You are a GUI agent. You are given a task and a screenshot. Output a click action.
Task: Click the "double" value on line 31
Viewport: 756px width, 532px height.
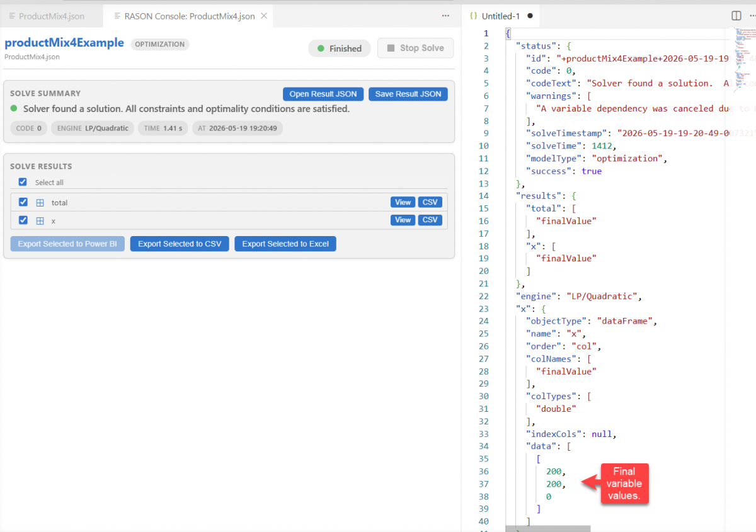click(x=556, y=409)
